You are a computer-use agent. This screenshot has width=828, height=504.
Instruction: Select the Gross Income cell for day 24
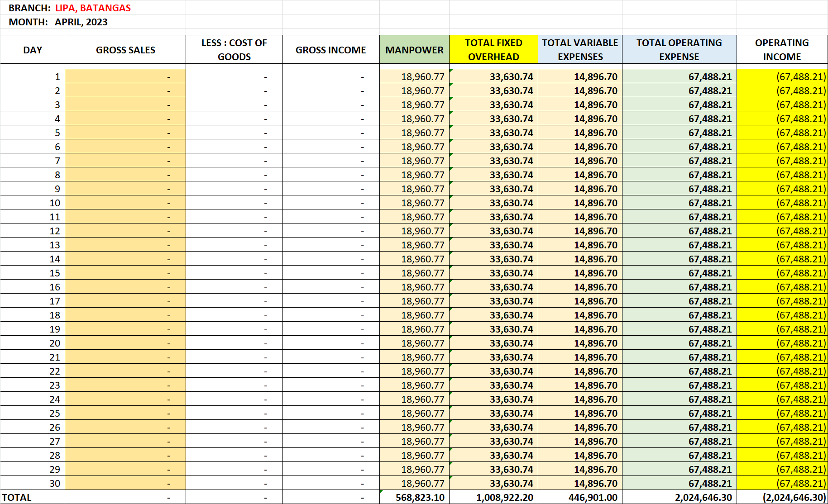click(x=331, y=399)
